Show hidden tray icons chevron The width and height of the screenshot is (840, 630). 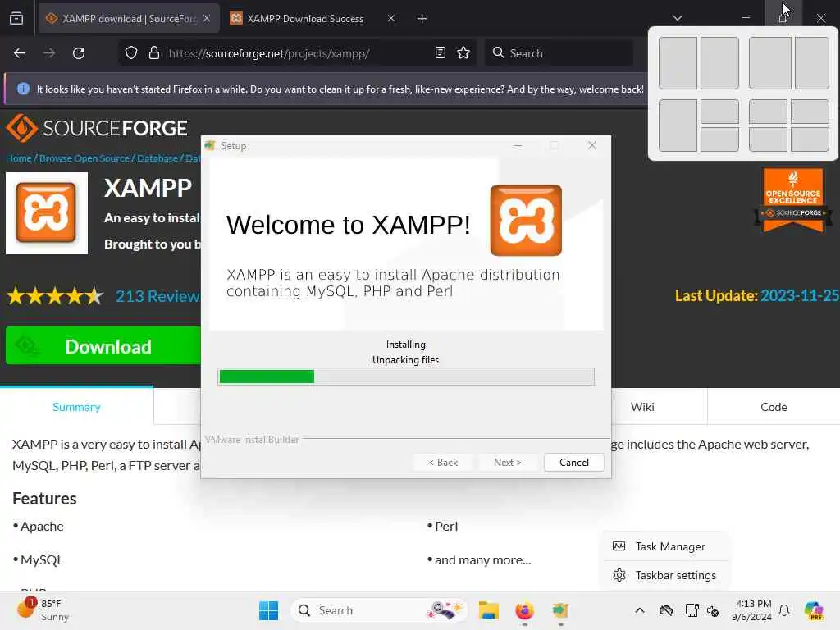pyautogui.click(x=640, y=610)
